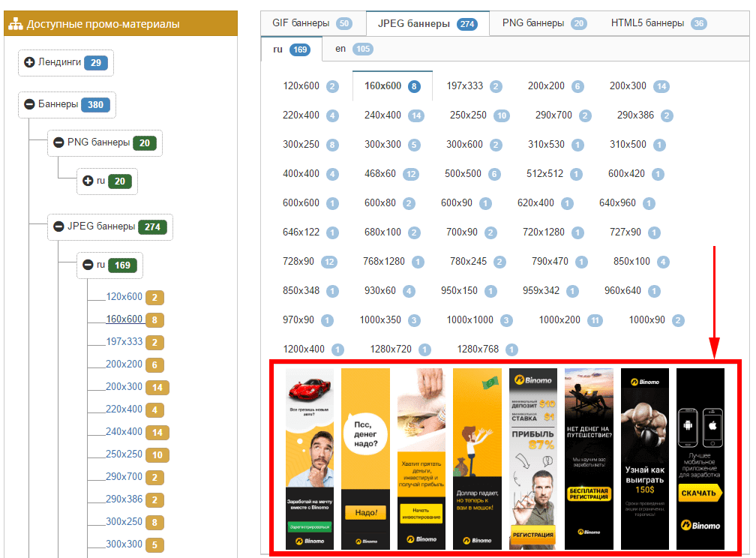Select the 120x600 size tab in the grid
The height and width of the screenshot is (558, 756).
310,86
